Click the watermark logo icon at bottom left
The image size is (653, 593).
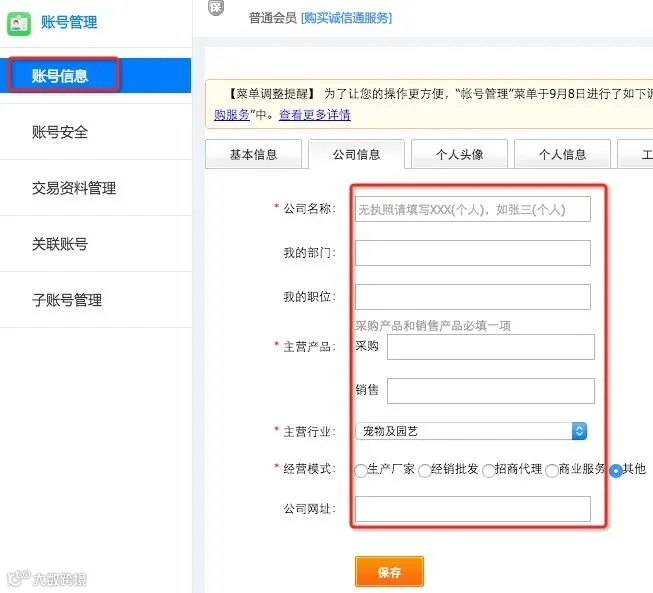point(19,578)
